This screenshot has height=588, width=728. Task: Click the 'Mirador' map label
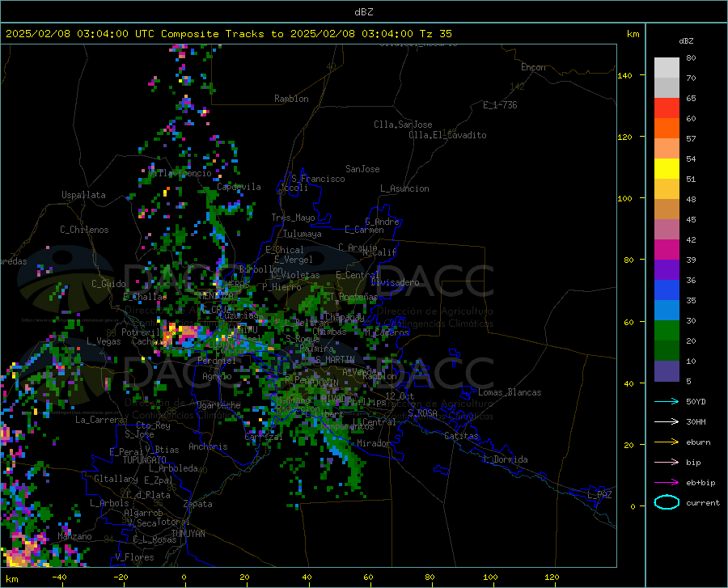tap(373, 443)
